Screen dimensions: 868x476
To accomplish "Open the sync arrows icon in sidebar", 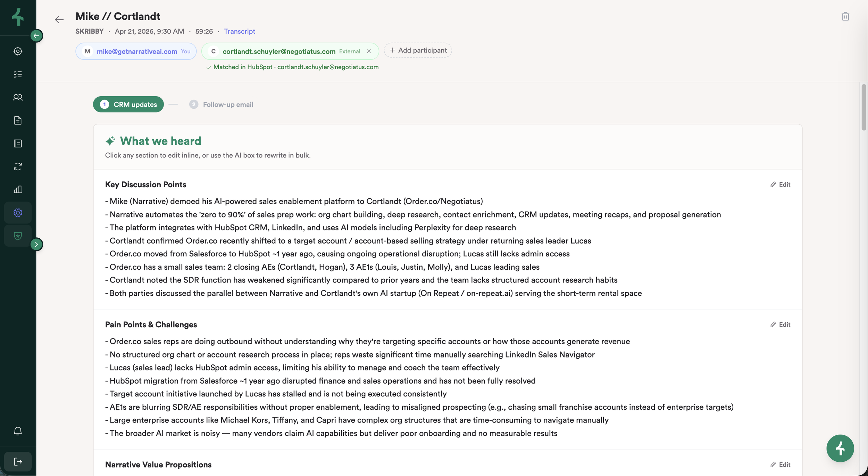I will coord(18,166).
